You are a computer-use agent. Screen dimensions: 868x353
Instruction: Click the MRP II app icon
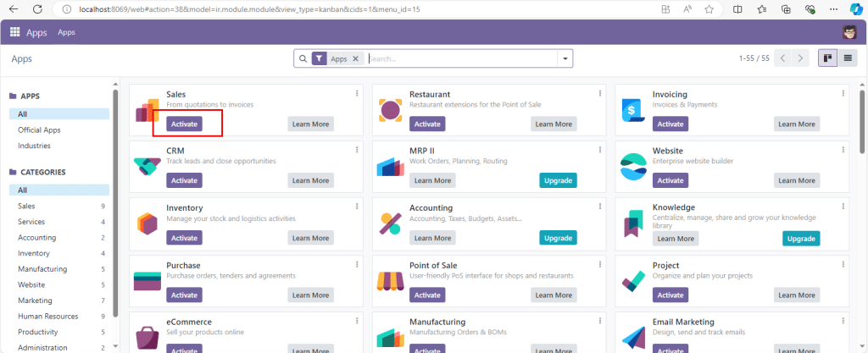coord(390,167)
